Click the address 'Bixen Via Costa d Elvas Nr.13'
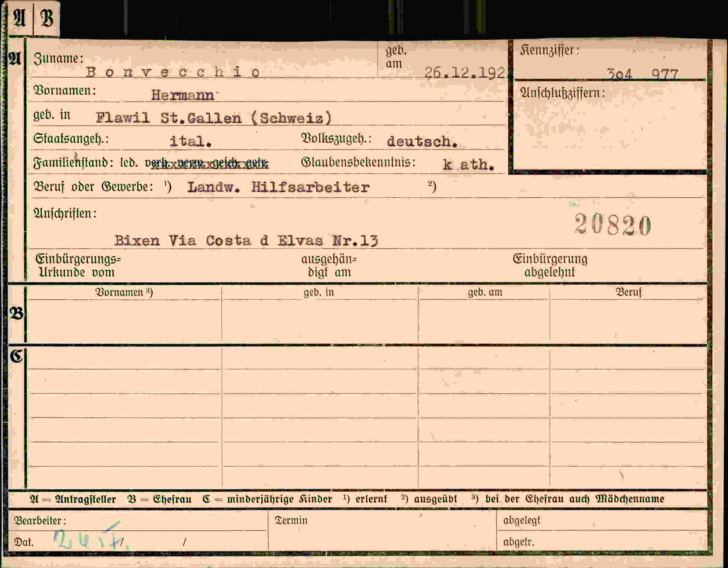Screen dimensions: 728x568 (x=246, y=241)
